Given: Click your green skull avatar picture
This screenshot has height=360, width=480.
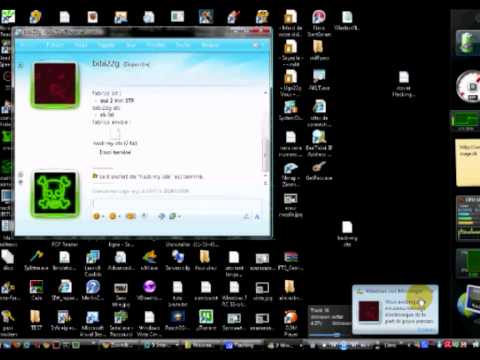Looking at the screenshot, I should point(55,194).
